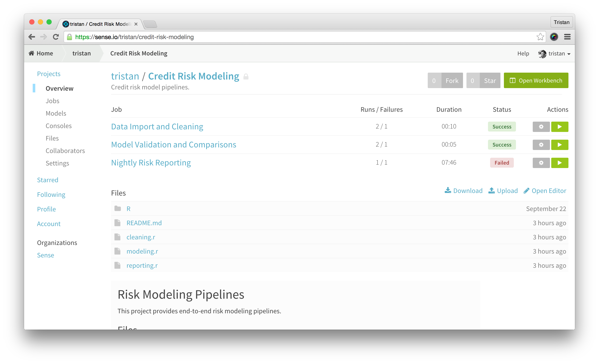Open the Help link
Image resolution: width=599 pixels, height=364 pixels.
click(523, 54)
